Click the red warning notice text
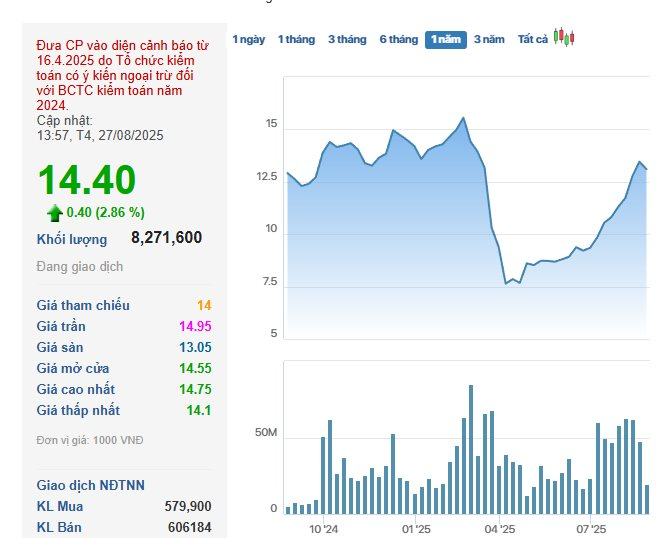Screen dimensions: 660x538 pos(122,75)
